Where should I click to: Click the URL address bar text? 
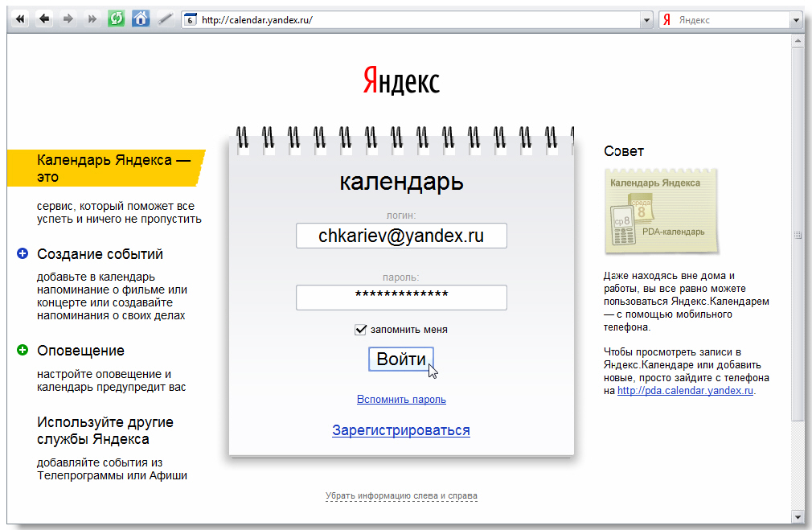pos(256,20)
